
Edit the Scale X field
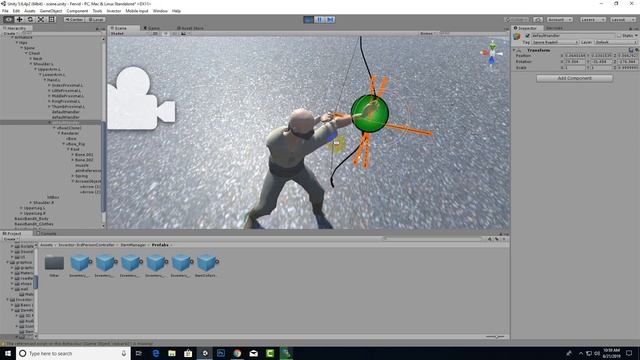(x=575, y=67)
